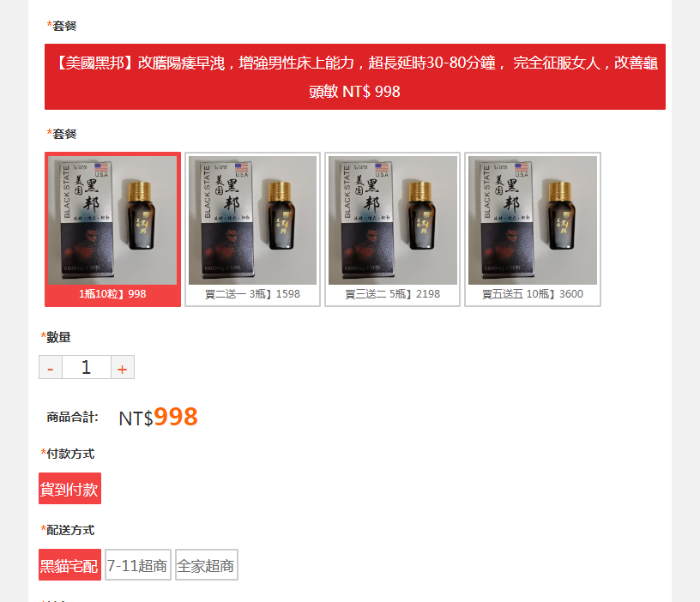Click product image of the 10瓶 package

tap(533, 220)
